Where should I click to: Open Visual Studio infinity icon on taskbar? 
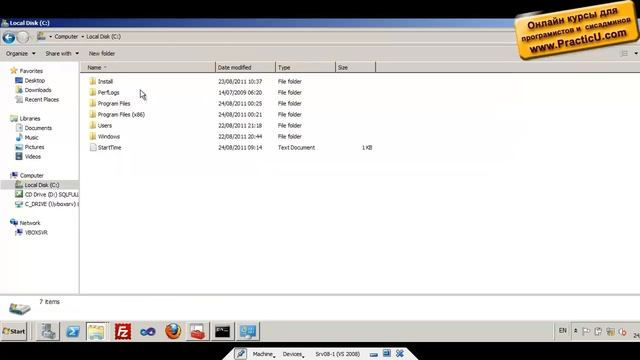click(148, 331)
